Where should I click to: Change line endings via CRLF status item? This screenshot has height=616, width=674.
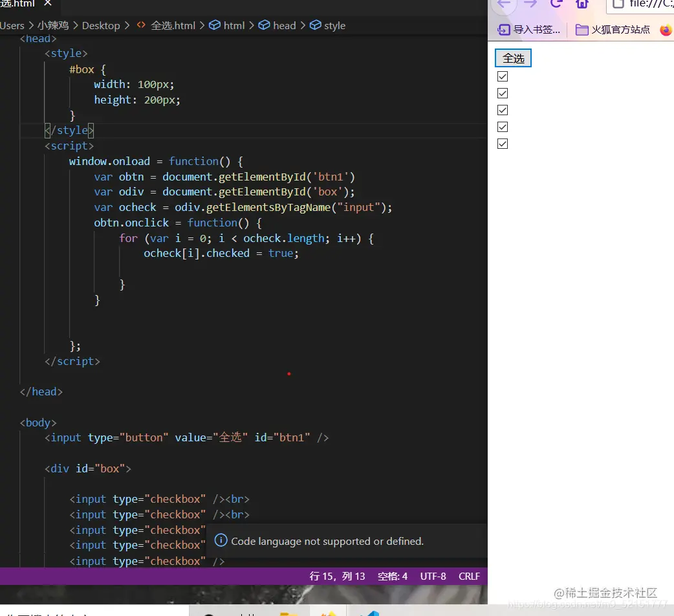pos(469,576)
